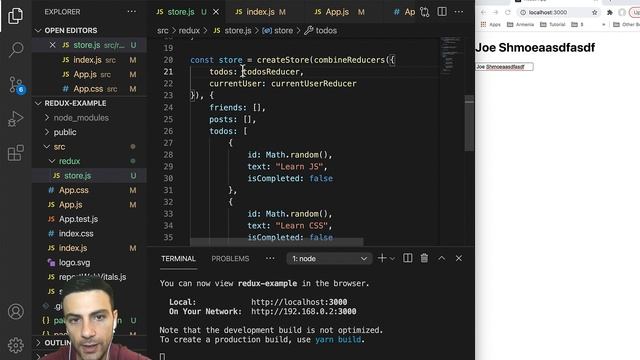Screen dimensions: 640x360
Task: Switch to the index.js editor tab
Action: 260,12
